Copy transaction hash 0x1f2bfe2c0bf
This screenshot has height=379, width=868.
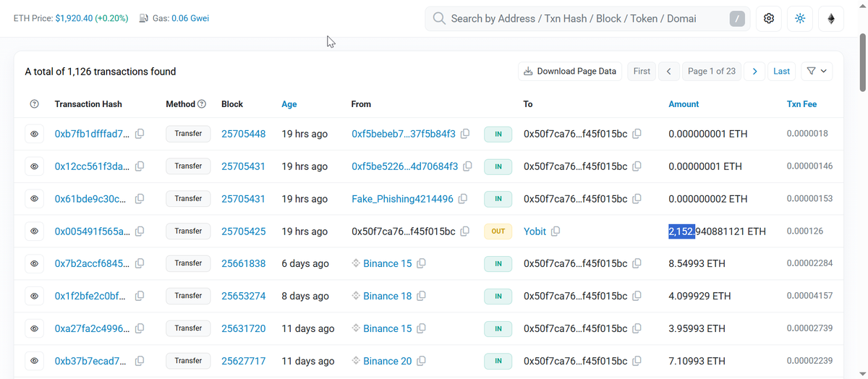coord(140,296)
